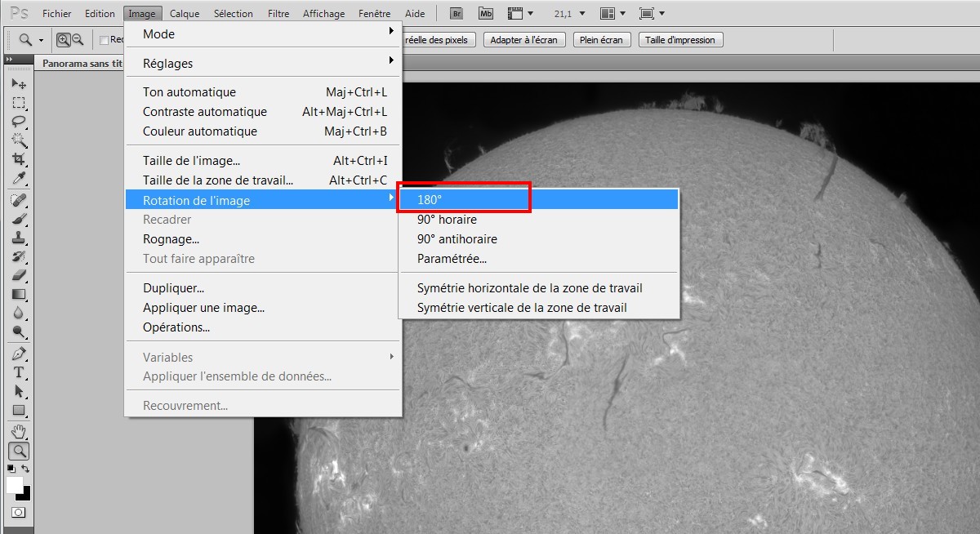Viewport: 980px width, 534px height.
Task: Select the Eyedropper tool
Action: (x=19, y=178)
